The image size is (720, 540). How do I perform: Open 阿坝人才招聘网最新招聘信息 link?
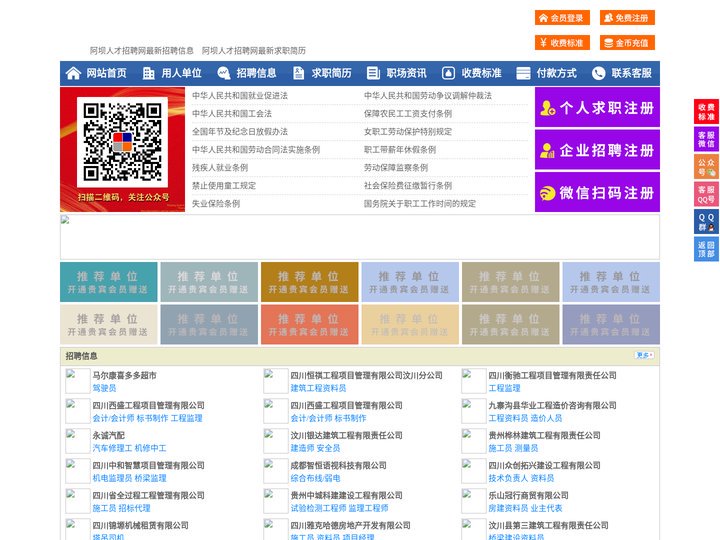141,51
